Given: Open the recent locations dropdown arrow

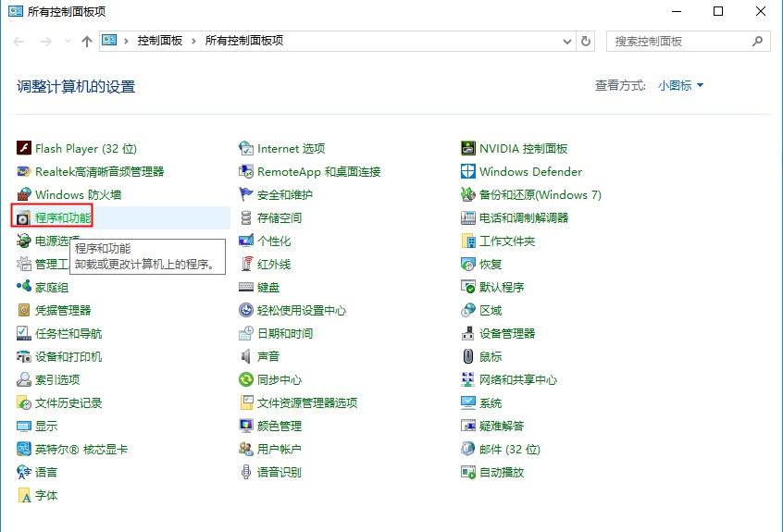Looking at the screenshot, I should click(x=68, y=42).
